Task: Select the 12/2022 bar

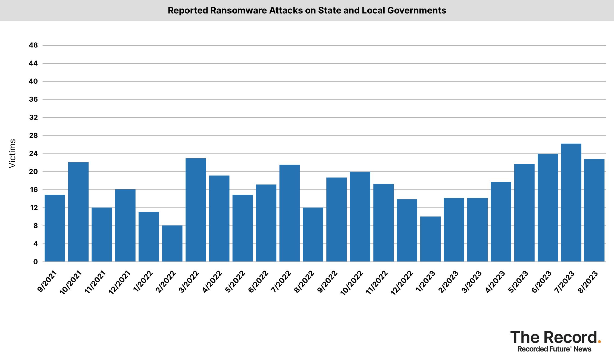Action: pyautogui.click(x=407, y=230)
